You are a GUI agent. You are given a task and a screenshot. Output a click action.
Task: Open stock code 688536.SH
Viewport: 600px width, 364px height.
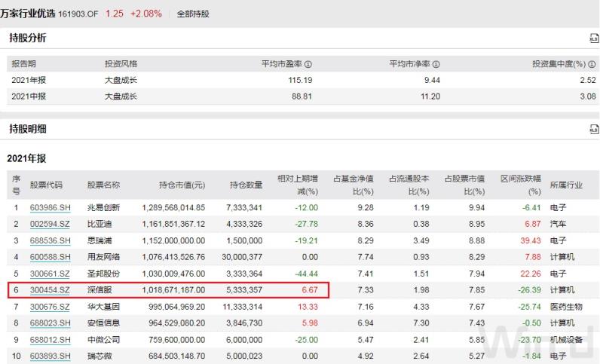pyautogui.click(x=51, y=240)
